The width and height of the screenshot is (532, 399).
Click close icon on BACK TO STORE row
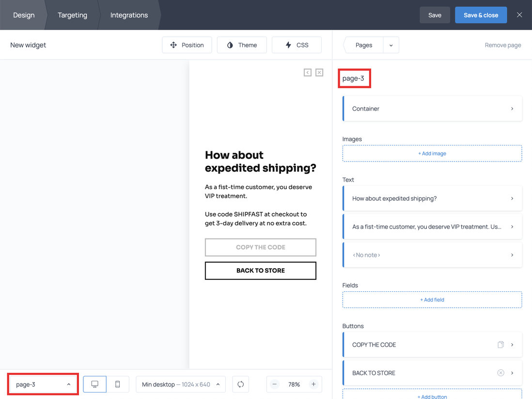[x=501, y=373]
